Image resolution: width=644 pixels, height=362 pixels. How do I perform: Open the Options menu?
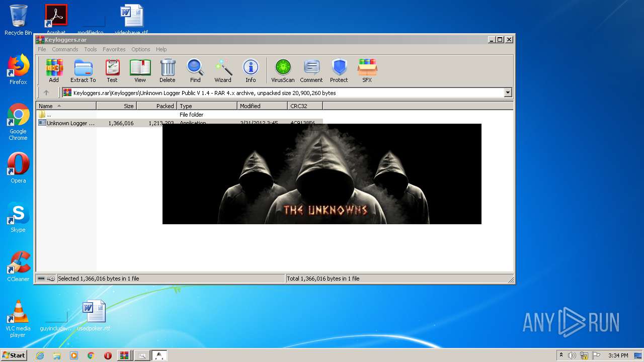point(141,49)
